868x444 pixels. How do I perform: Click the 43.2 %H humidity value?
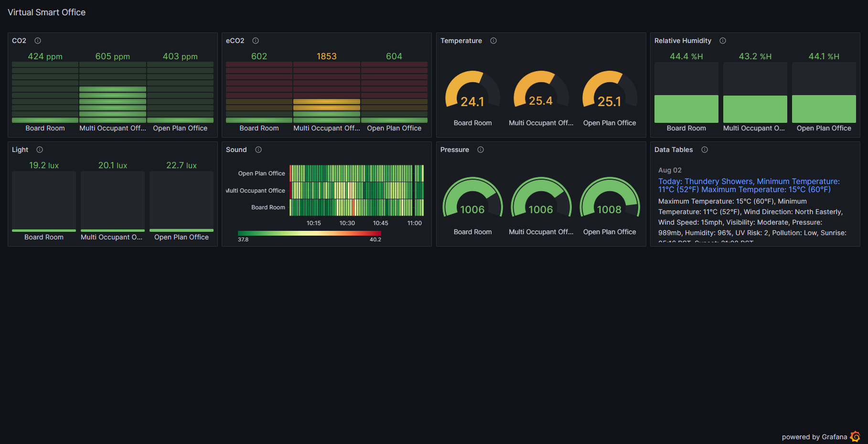[x=755, y=56]
